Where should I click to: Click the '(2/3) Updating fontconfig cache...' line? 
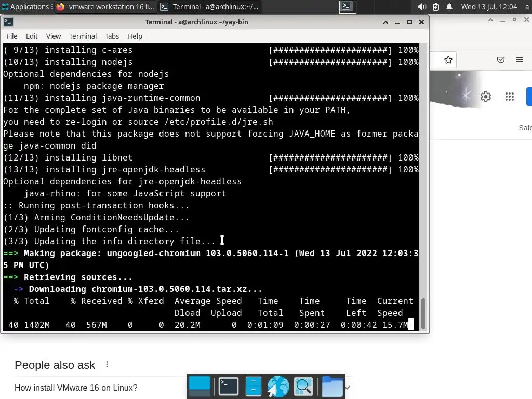point(91,229)
